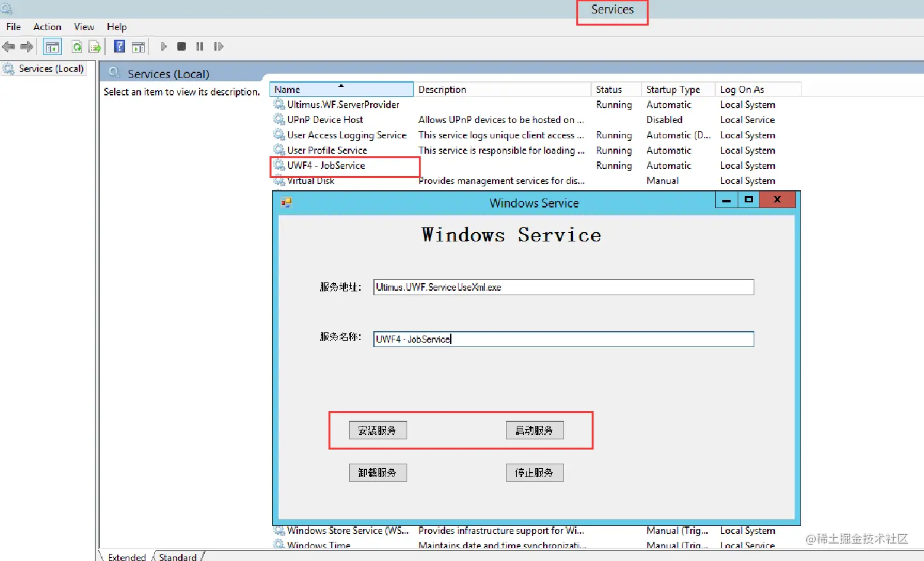Click the Pause Service icon in toolbar

[x=200, y=47]
